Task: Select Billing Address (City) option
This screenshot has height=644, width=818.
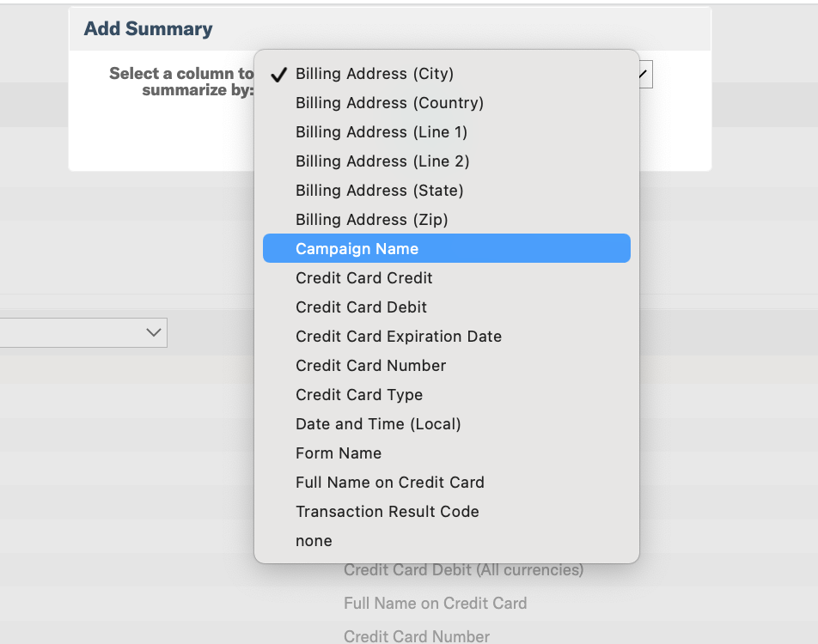Action: 447,74
